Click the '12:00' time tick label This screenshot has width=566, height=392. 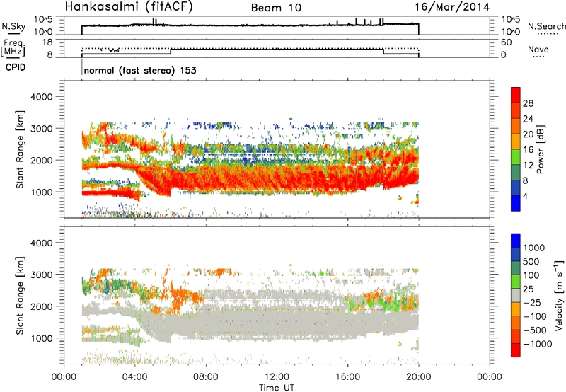coord(277,377)
